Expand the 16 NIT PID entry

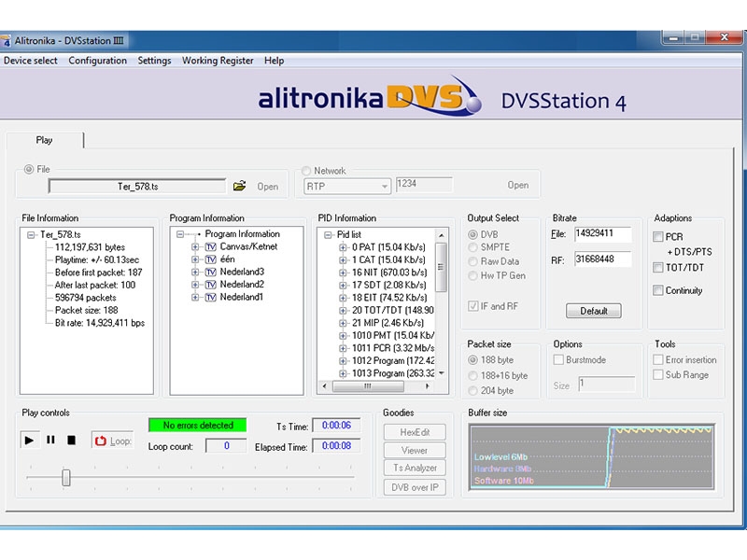click(343, 273)
